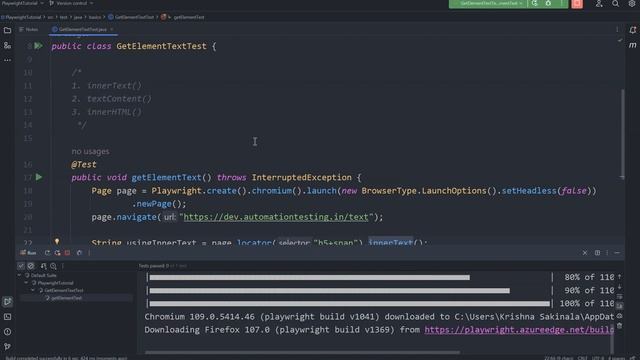Click the setHeadless method call

529,191
